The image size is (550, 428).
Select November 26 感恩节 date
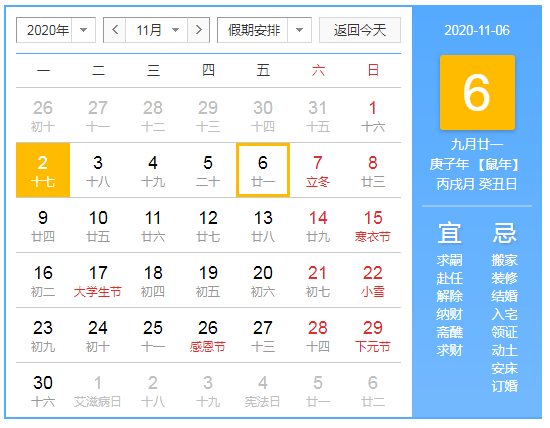pos(208,335)
